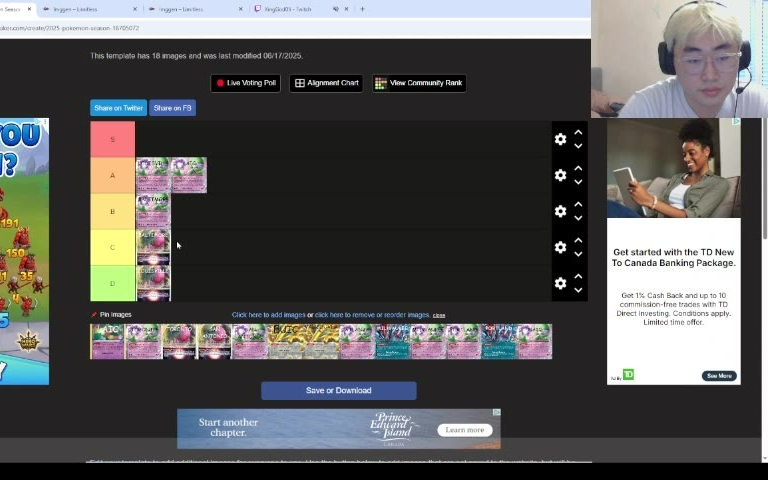Open settings gear for the D tier row

pyautogui.click(x=560, y=283)
